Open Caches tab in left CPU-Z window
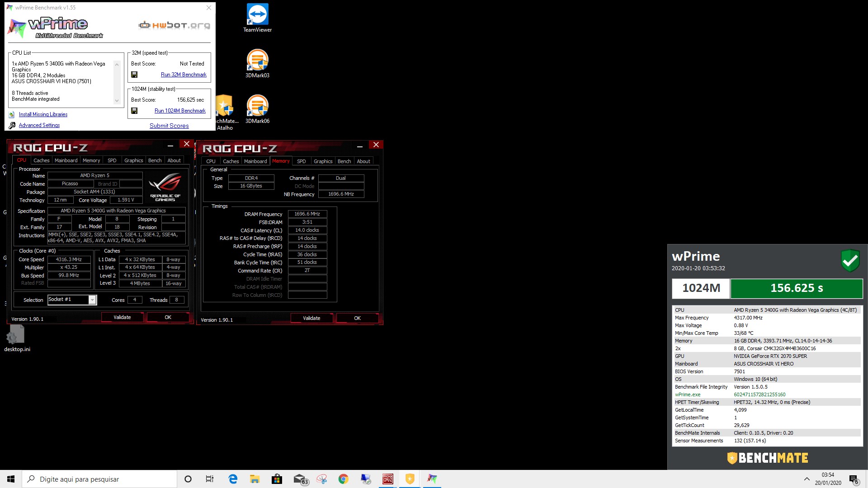This screenshot has height=488, width=868. [42, 160]
